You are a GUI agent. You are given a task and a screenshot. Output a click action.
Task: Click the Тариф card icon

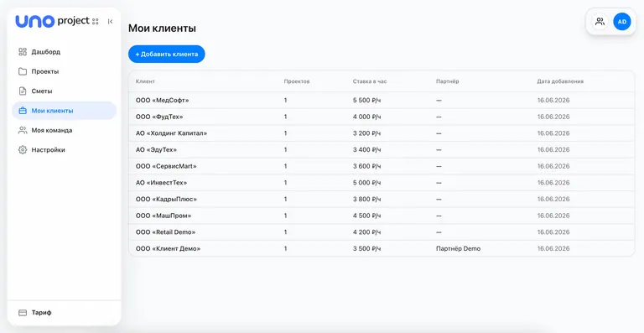pyautogui.click(x=23, y=313)
